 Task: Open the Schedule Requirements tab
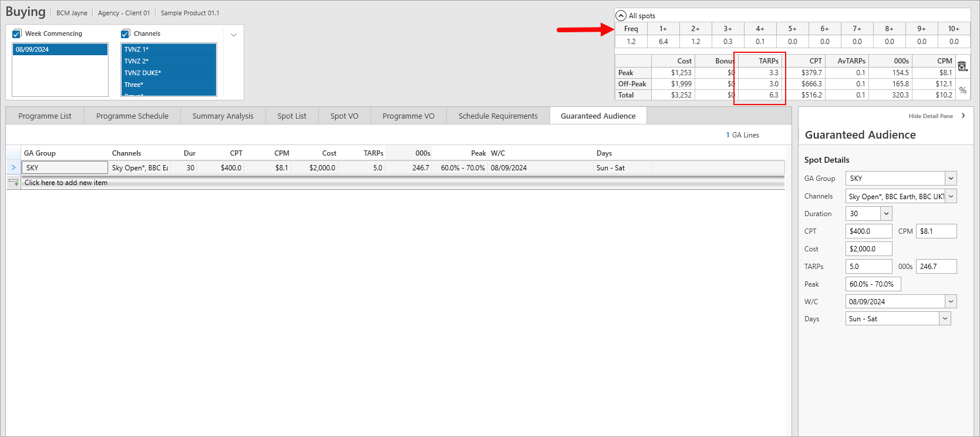498,116
